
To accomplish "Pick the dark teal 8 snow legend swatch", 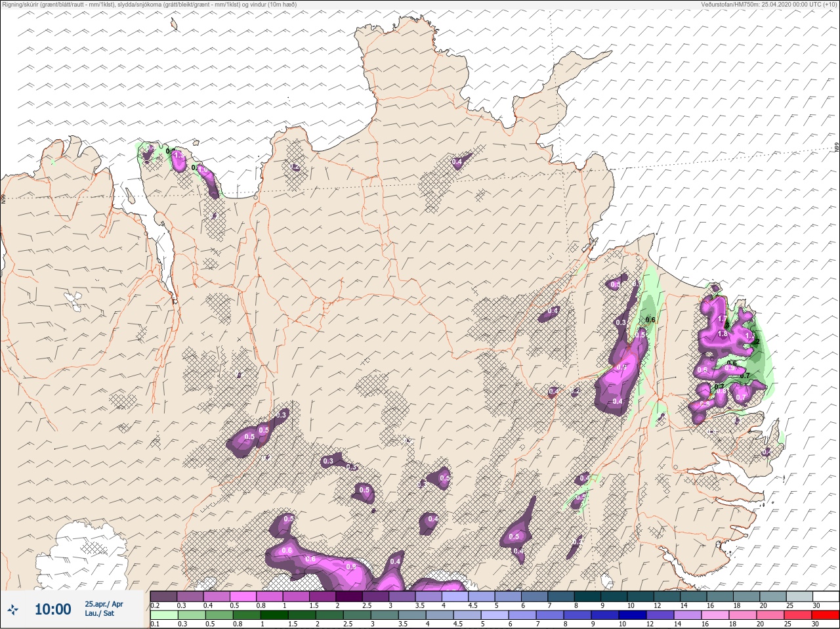I will (x=587, y=596).
